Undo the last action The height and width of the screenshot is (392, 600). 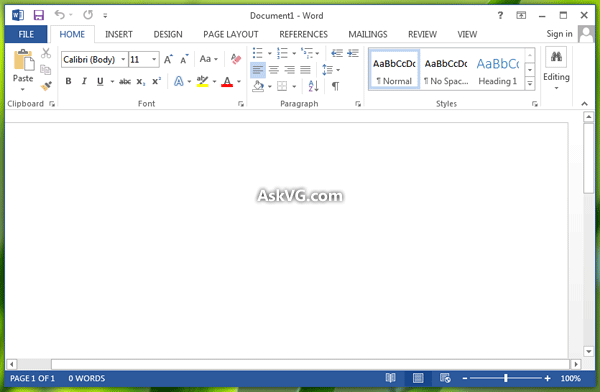[x=59, y=15]
